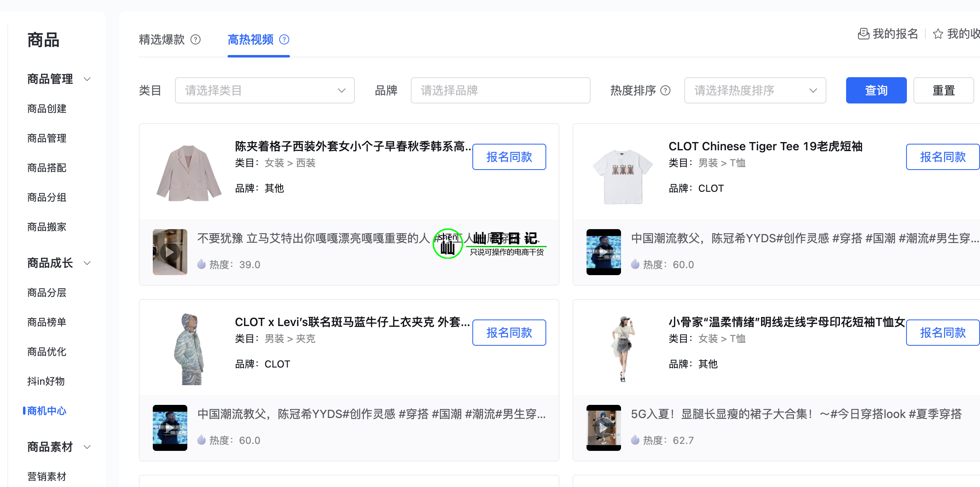Open 商品管理 sub-item in the sidebar

47,138
